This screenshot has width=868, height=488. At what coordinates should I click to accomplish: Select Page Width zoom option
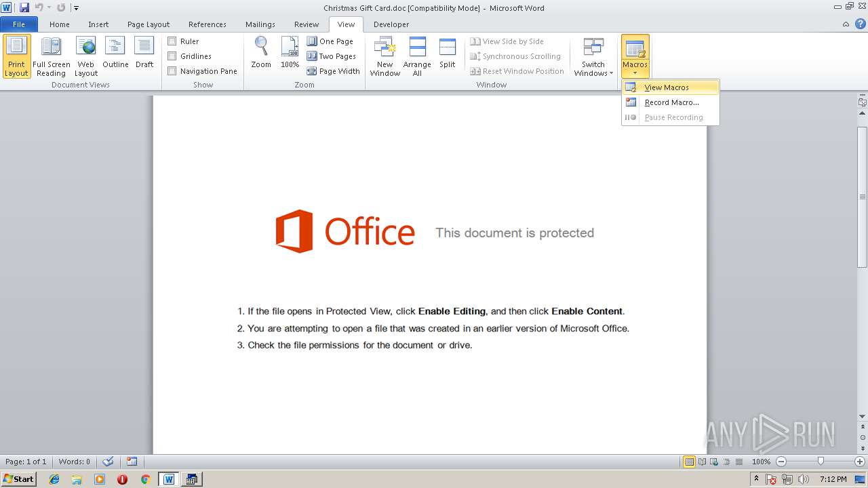pos(333,71)
